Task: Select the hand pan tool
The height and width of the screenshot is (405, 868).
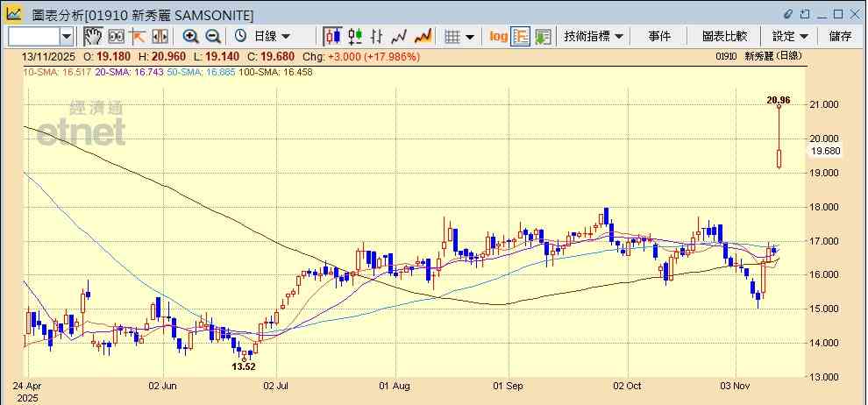Action: click(x=92, y=36)
